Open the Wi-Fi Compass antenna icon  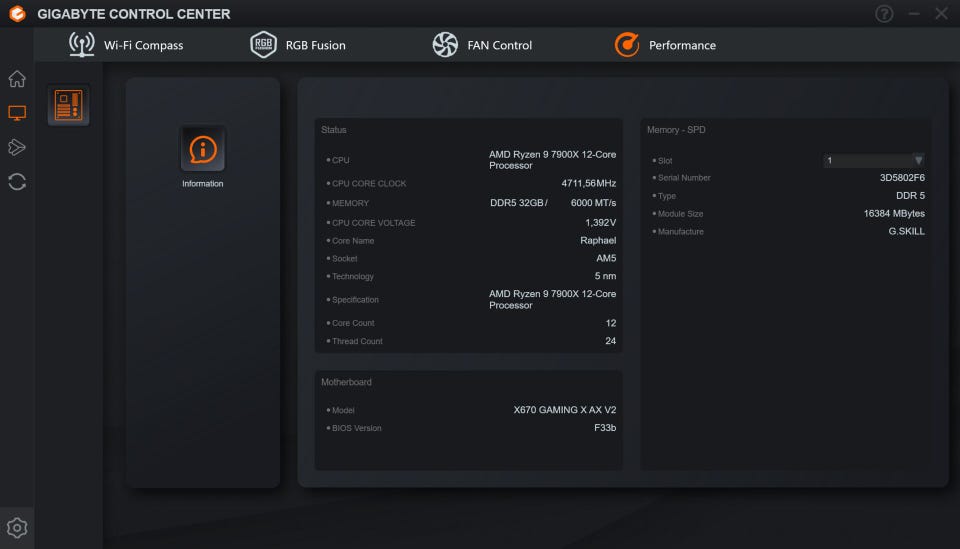81,45
